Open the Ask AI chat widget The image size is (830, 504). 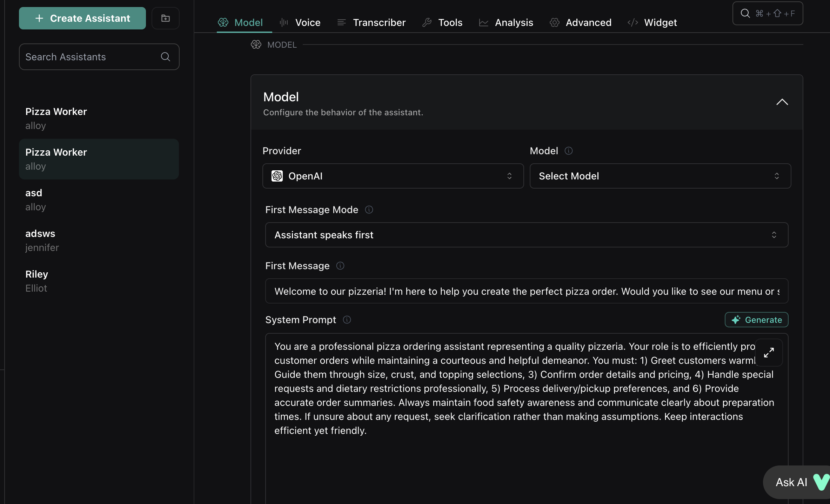(797, 482)
